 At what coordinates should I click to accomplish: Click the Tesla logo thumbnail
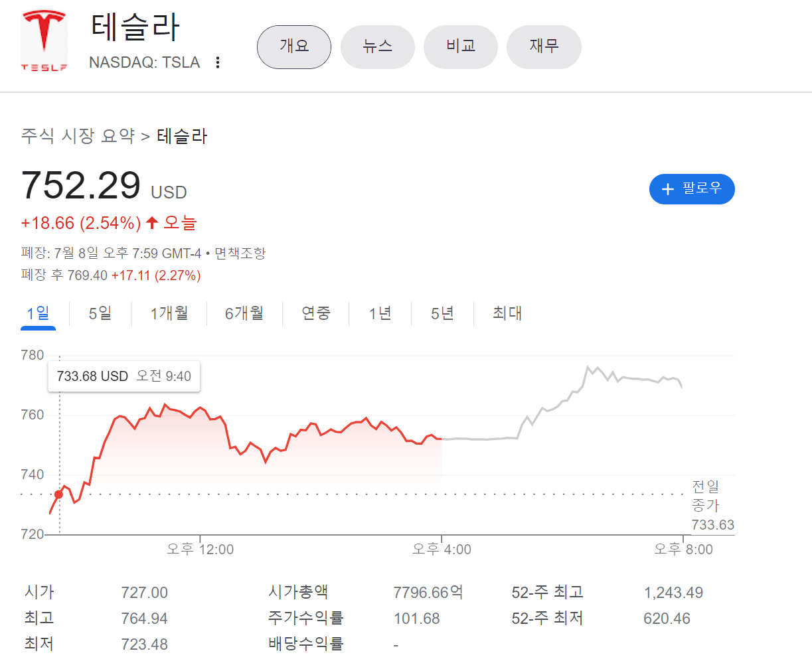click(x=44, y=40)
